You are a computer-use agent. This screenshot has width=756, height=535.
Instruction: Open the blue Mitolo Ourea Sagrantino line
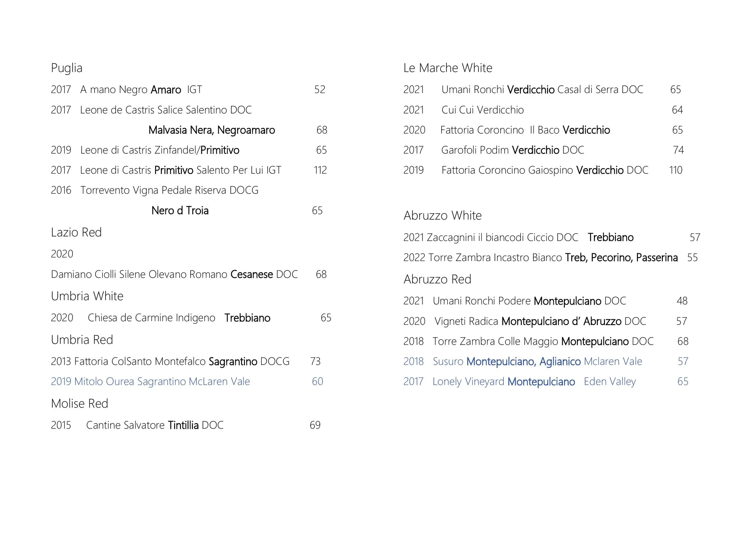point(187,381)
